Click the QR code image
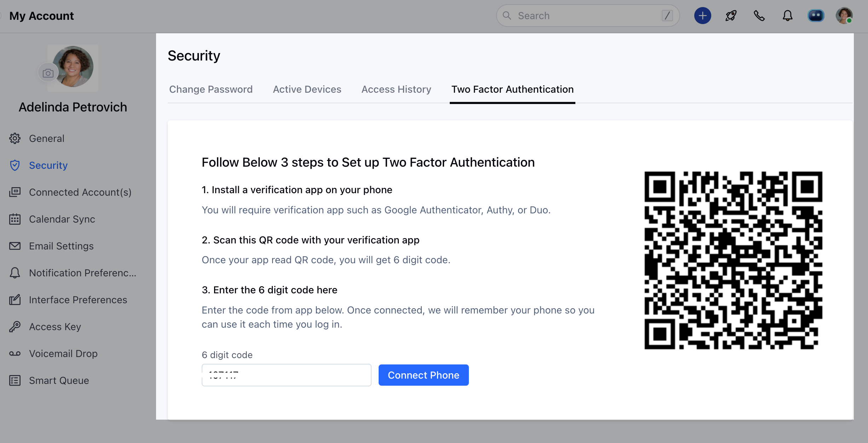 [x=733, y=260]
